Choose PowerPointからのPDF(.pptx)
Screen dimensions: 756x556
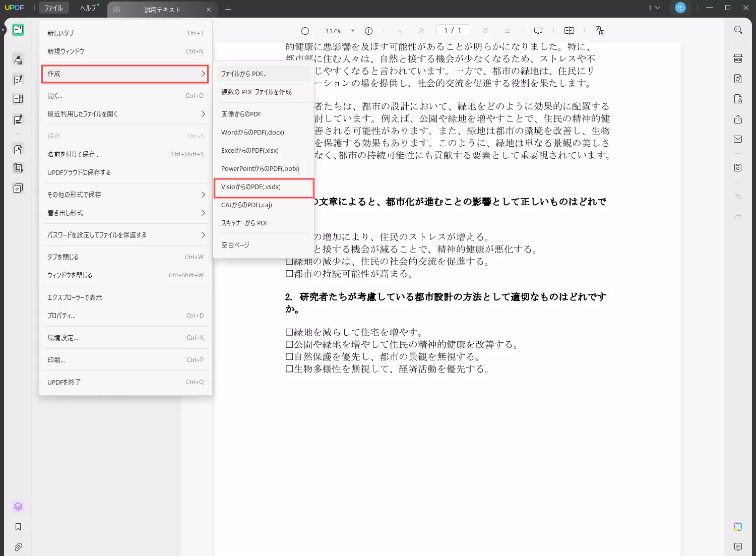pos(264,168)
